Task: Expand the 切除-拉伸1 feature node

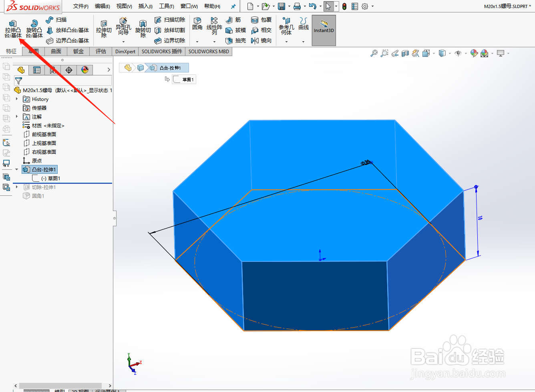Action: click(x=17, y=187)
